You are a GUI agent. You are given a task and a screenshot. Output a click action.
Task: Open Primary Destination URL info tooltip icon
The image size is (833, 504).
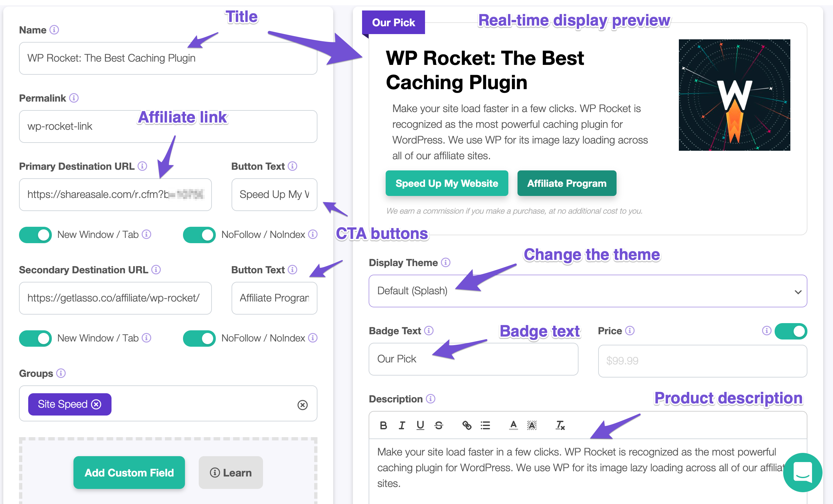(142, 166)
